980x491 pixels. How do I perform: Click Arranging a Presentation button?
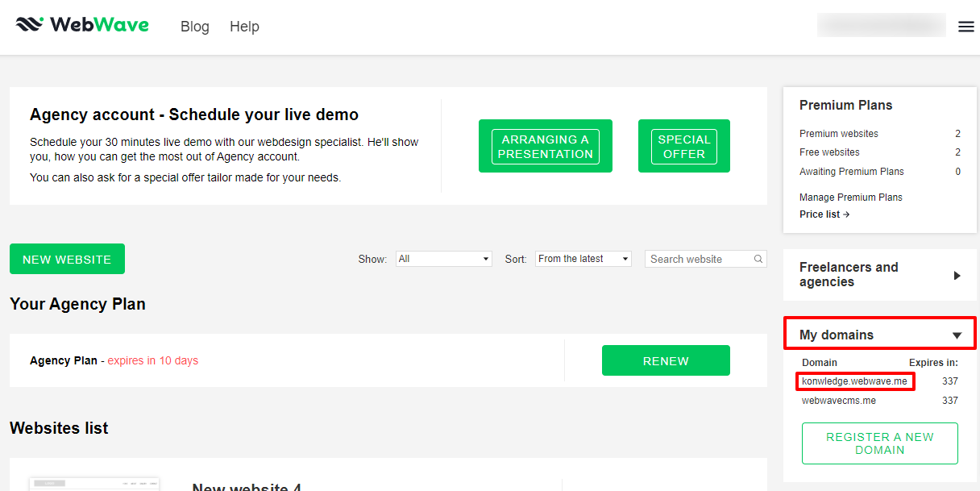click(x=545, y=146)
